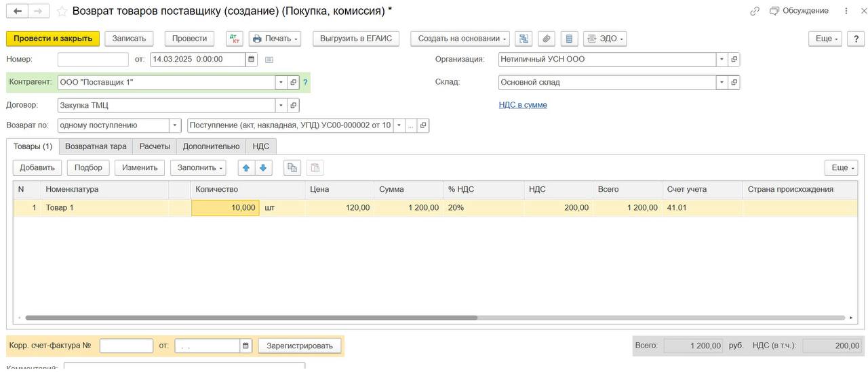
Task: Expand the Договор dropdown list
Action: (281, 106)
